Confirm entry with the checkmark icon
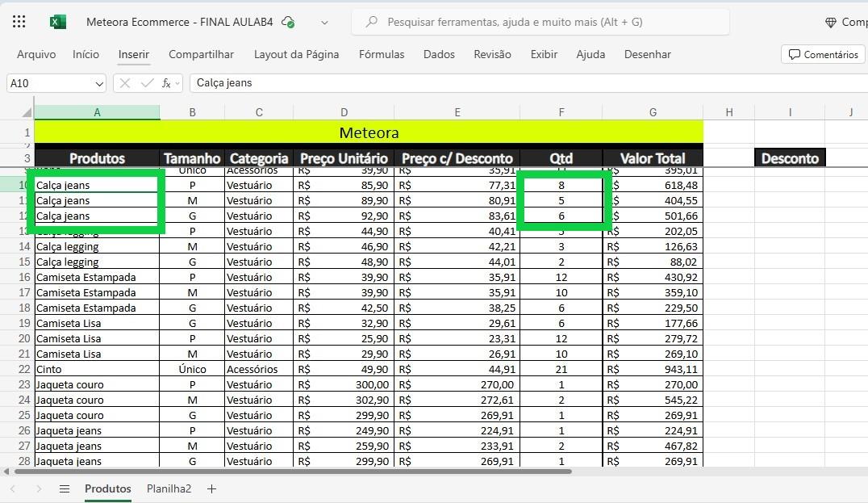Viewport: 868px width, 503px height. tap(148, 83)
